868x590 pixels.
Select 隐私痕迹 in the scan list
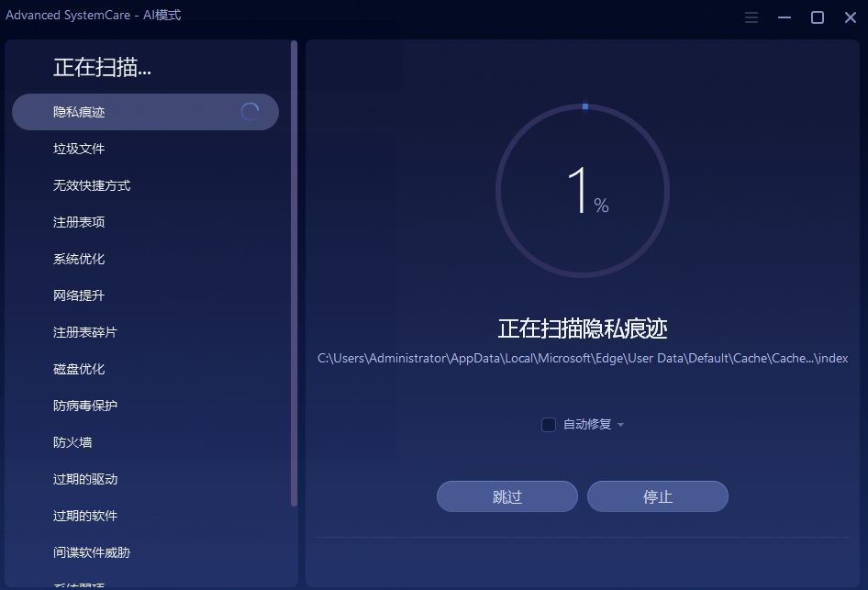(x=80, y=112)
